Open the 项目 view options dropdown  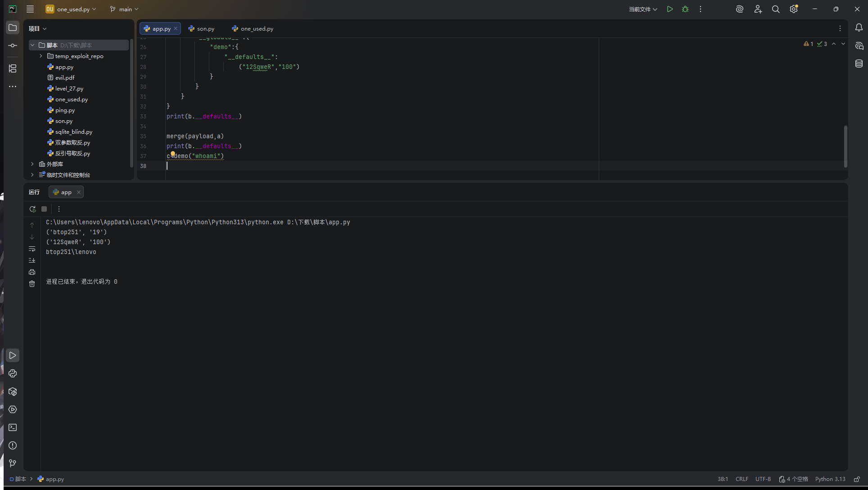click(38, 28)
